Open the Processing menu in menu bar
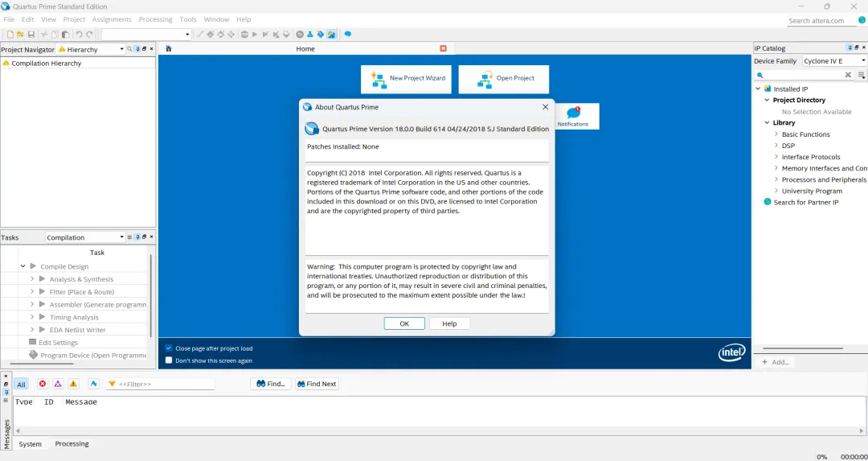Viewport: 868px width, 461px height. coord(156,19)
